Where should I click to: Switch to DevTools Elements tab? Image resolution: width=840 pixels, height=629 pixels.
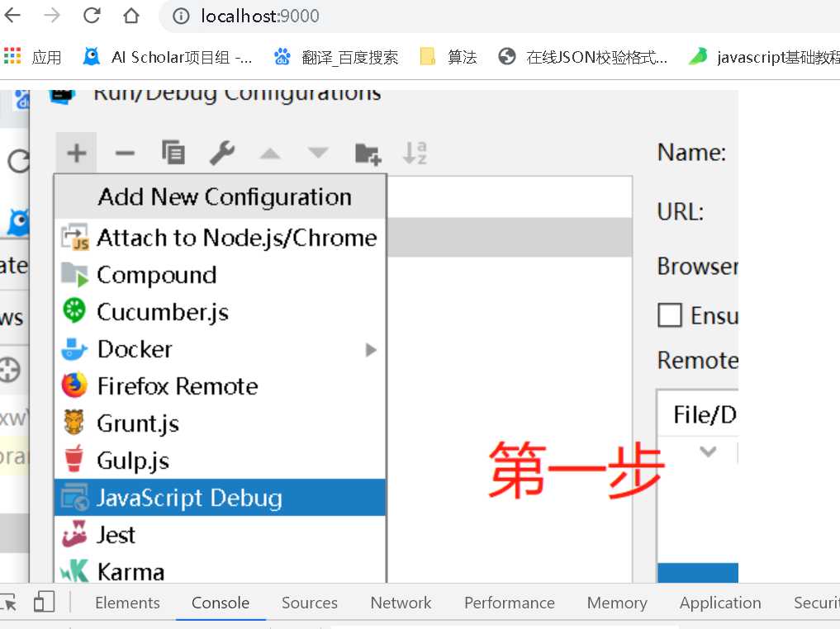coord(127,603)
